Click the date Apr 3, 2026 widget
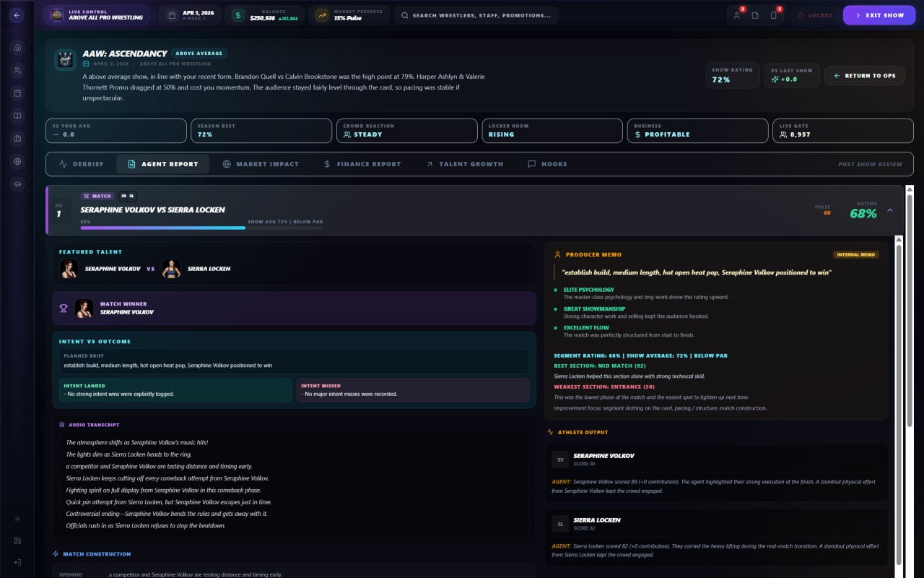924x578 pixels. [189, 15]
